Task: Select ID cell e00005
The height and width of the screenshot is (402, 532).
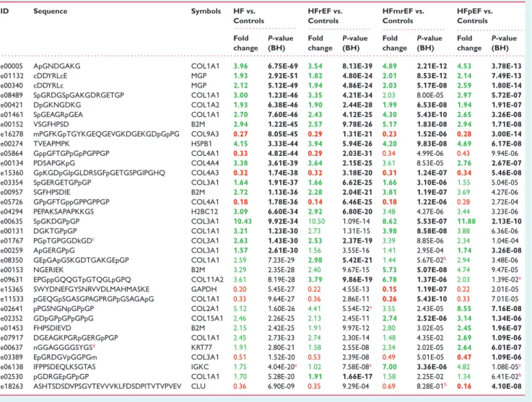Action: click(x=12, y=66)
